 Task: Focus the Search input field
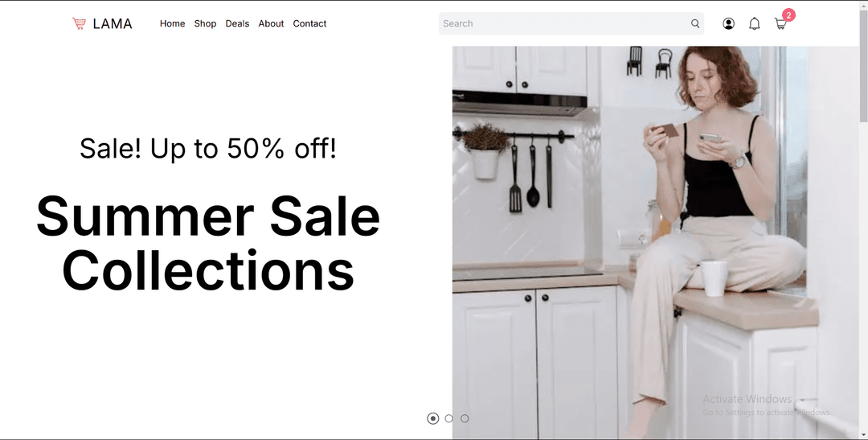tap(565, 23)
